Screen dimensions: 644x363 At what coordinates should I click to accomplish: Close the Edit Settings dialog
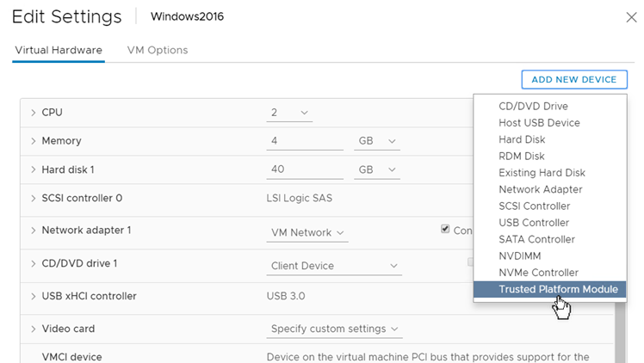tap(630, 17)
